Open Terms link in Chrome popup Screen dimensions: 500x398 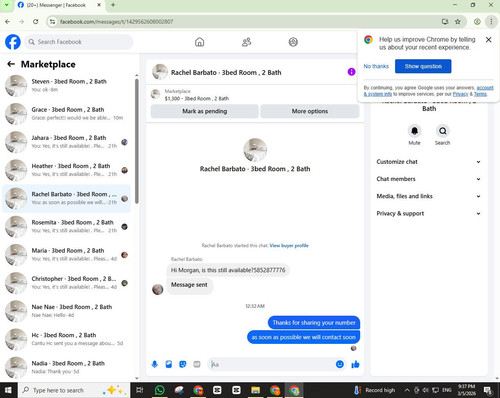pyautogui.click(x=480, y=94)
